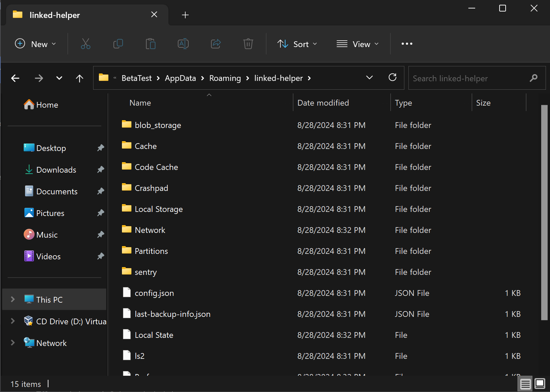Sort by Date modified column header

coord(342,103)
